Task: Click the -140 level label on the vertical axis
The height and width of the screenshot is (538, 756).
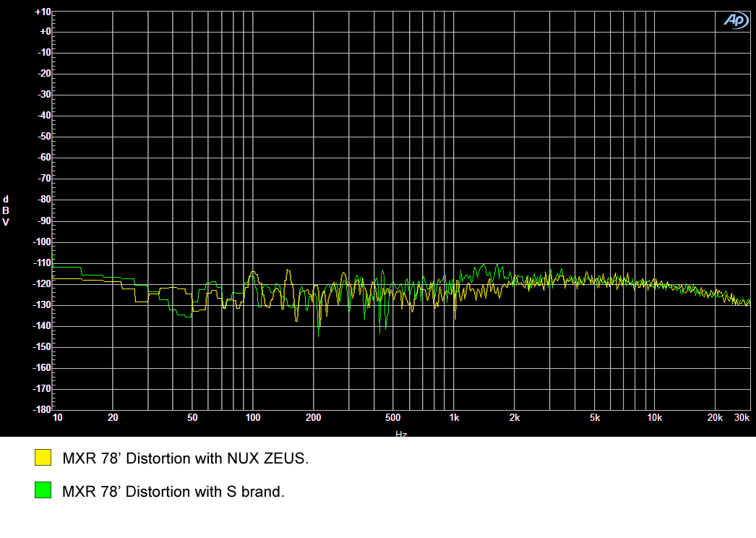Action: click(42, 326)
